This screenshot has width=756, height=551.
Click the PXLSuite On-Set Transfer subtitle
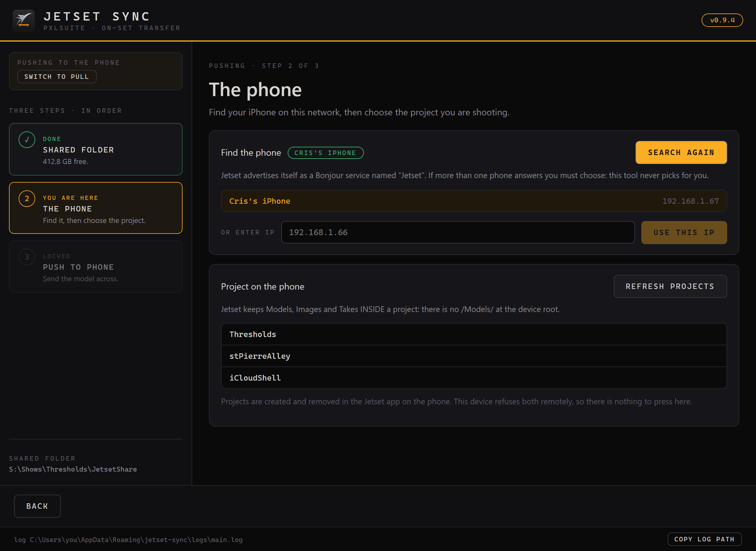point(112,28)
